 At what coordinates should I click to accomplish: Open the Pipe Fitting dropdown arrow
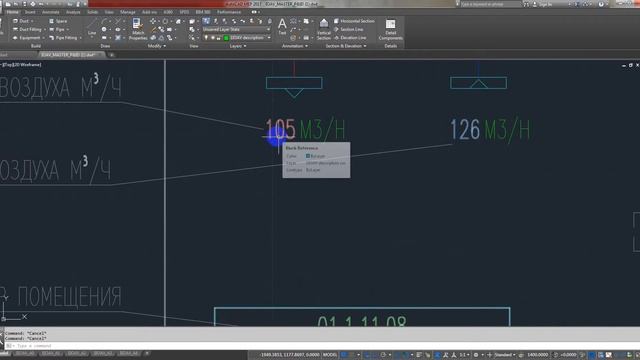tap(80, 38)
